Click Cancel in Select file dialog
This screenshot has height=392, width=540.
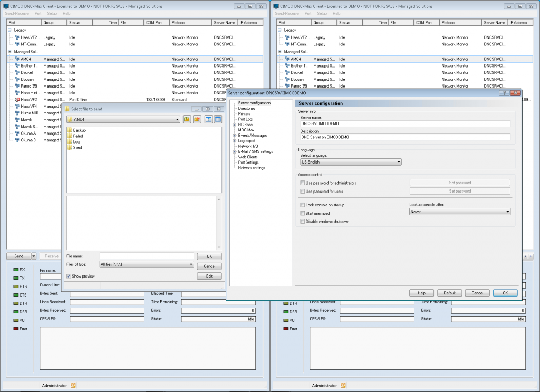click(x=209, y=266)
